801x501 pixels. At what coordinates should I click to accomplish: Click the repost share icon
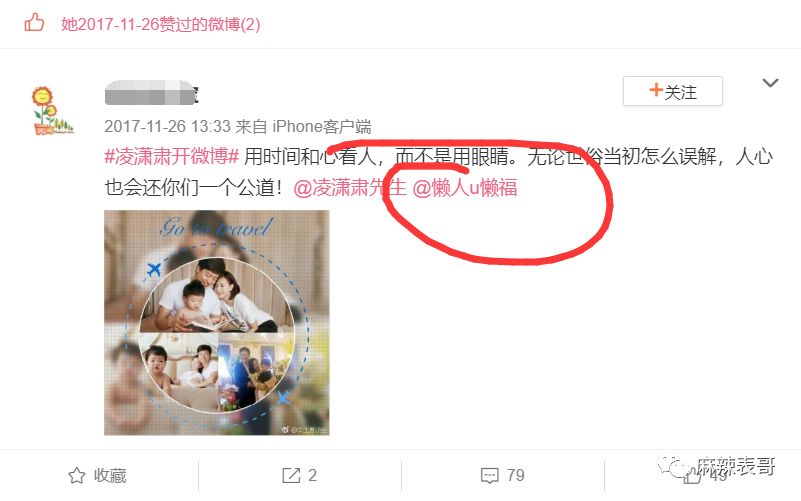coord(291,475)
